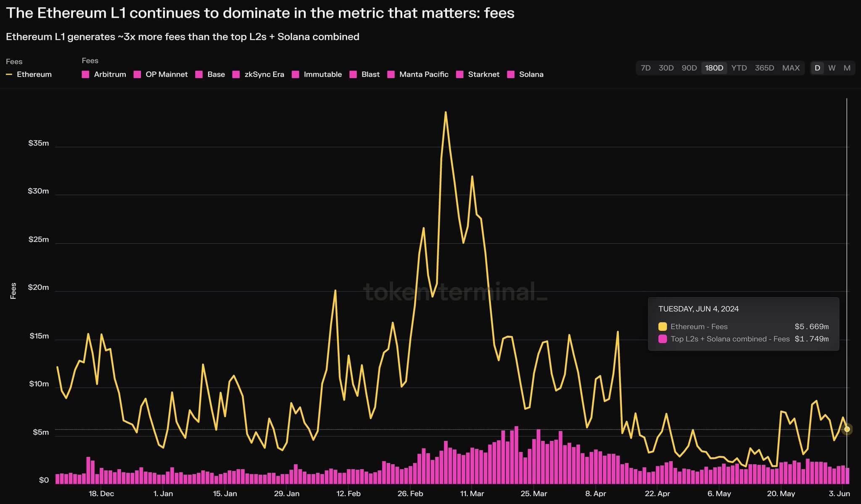Click the subtitle about ~3x more fees
This screenshot has width=861, height=504.
[x=182, y=37]
